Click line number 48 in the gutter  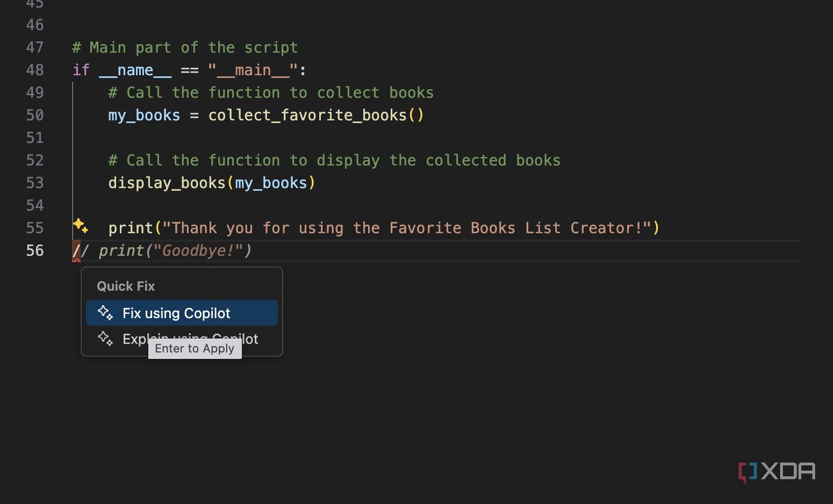click(x=35, y=70)
